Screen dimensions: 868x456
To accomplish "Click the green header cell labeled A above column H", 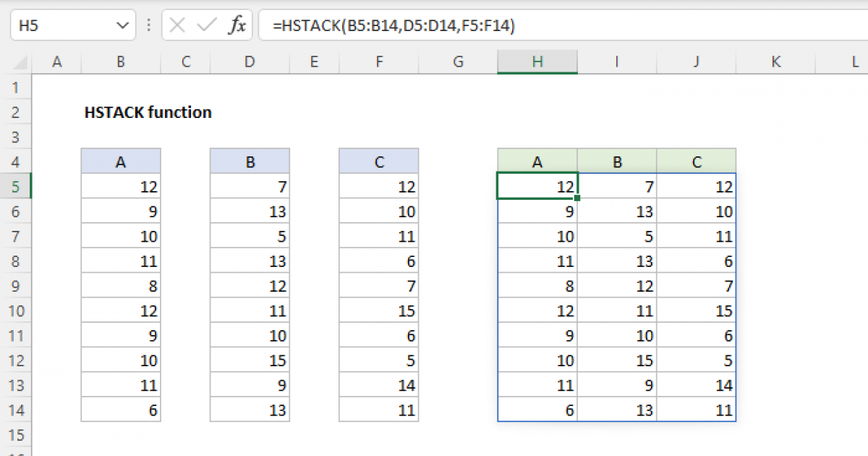I will tap(537, 161).
